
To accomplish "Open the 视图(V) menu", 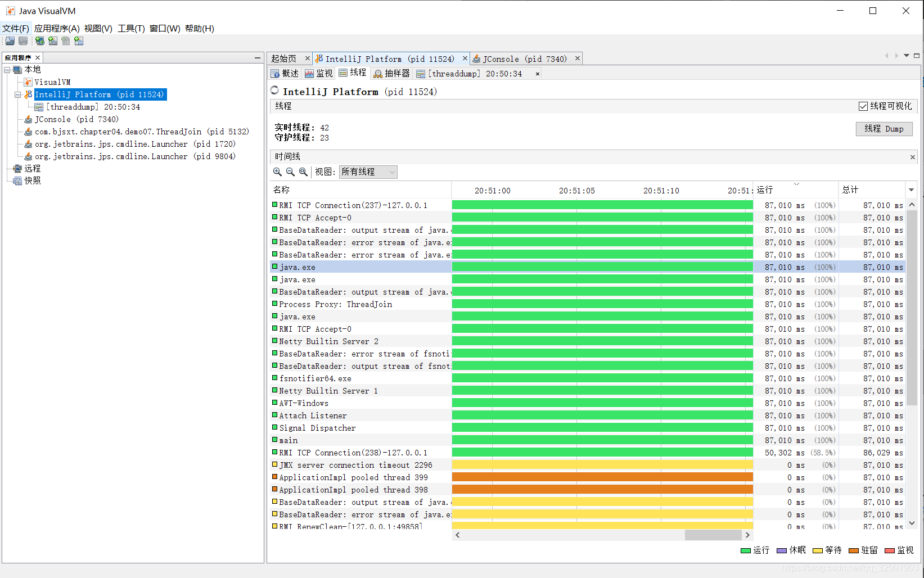I will click(x=98, y=29).
